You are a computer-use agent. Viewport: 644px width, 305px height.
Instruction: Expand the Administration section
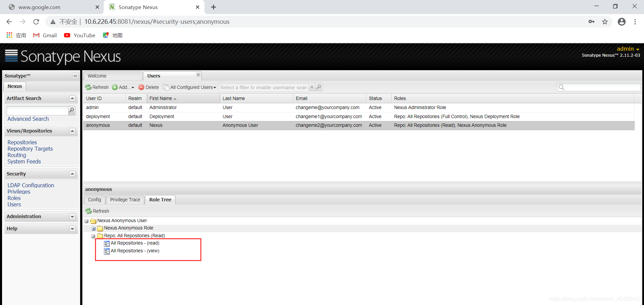tap(72, 217)
